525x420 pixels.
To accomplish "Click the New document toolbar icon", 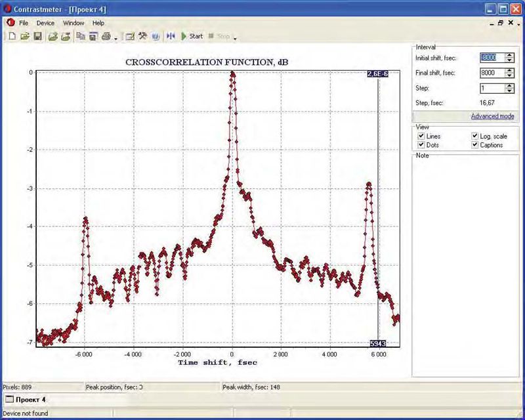I will tap(12, 36).
